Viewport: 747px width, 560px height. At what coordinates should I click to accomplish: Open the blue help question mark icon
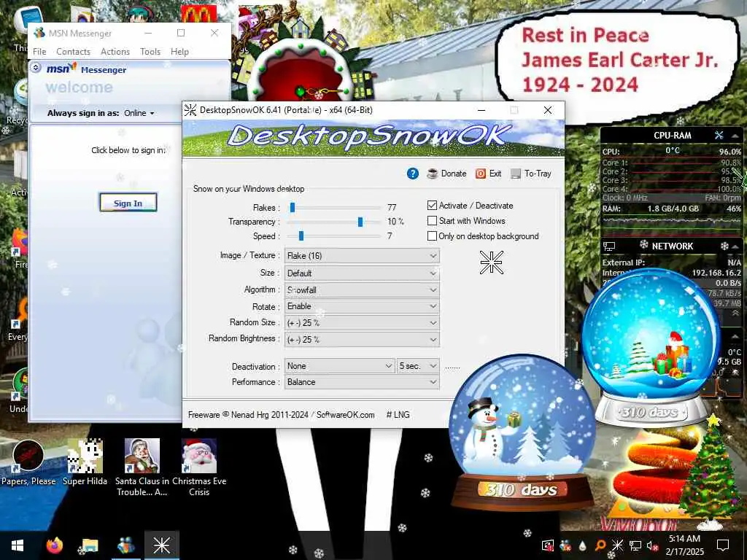click(x=413, y=174)
